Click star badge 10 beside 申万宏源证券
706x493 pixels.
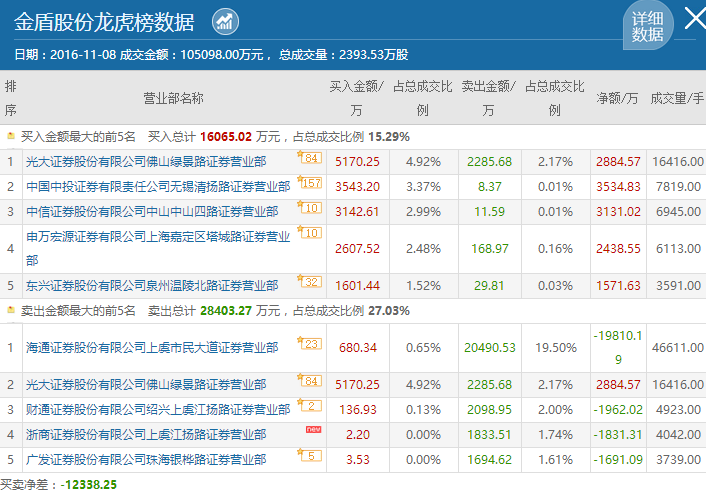click(309, 232)
